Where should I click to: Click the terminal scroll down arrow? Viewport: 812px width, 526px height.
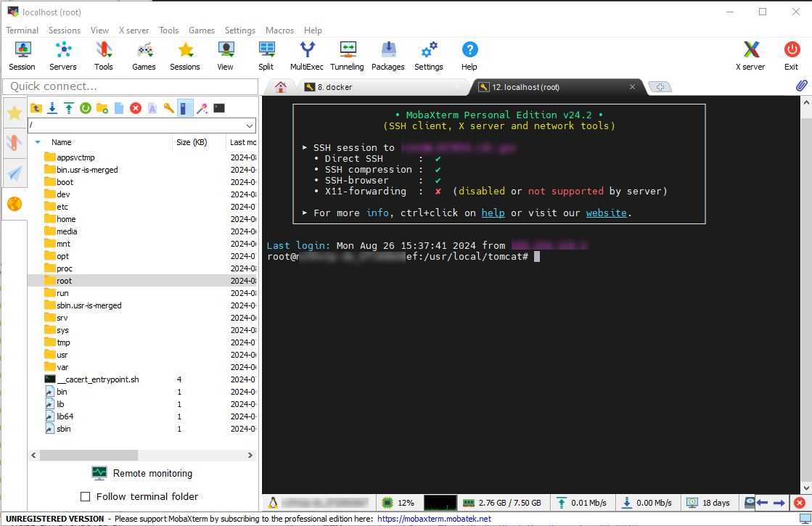click(806, 488)
